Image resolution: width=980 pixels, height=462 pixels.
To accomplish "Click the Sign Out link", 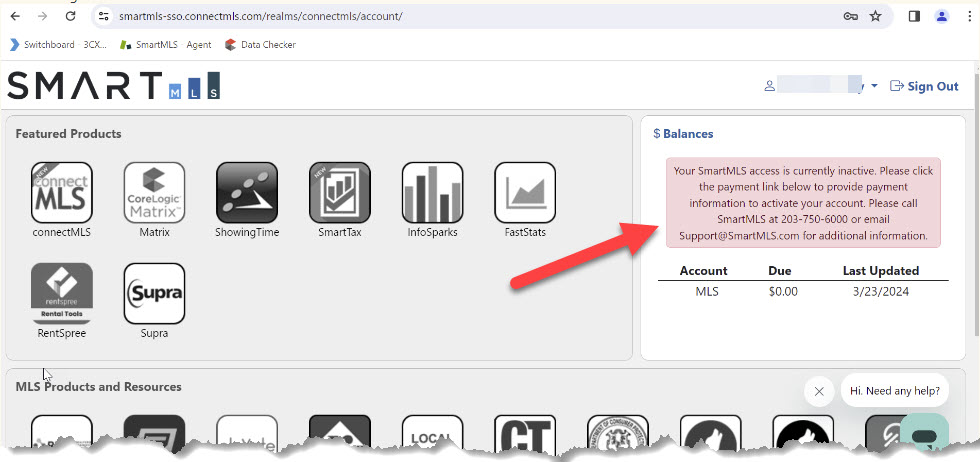I will (x=924, y=86).
